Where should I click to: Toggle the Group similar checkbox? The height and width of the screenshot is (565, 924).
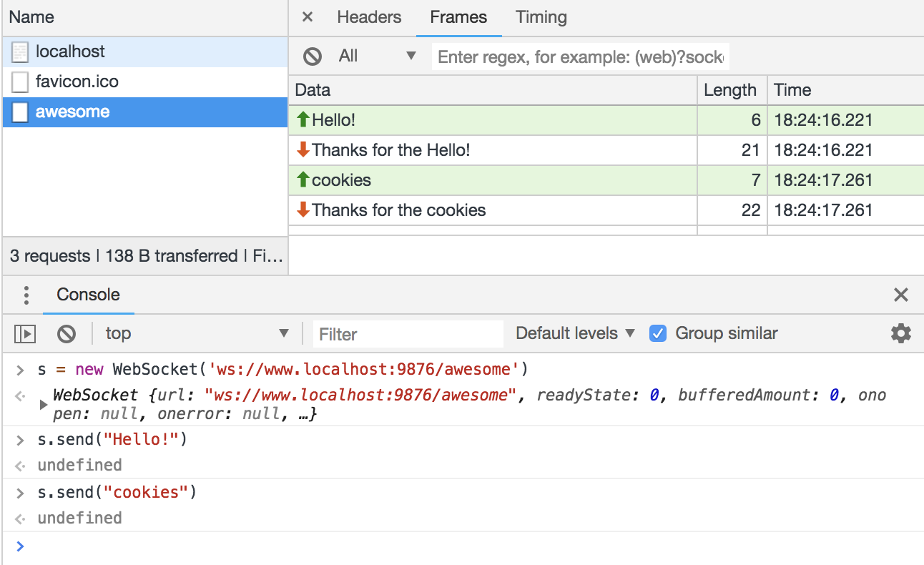[657, 333]
